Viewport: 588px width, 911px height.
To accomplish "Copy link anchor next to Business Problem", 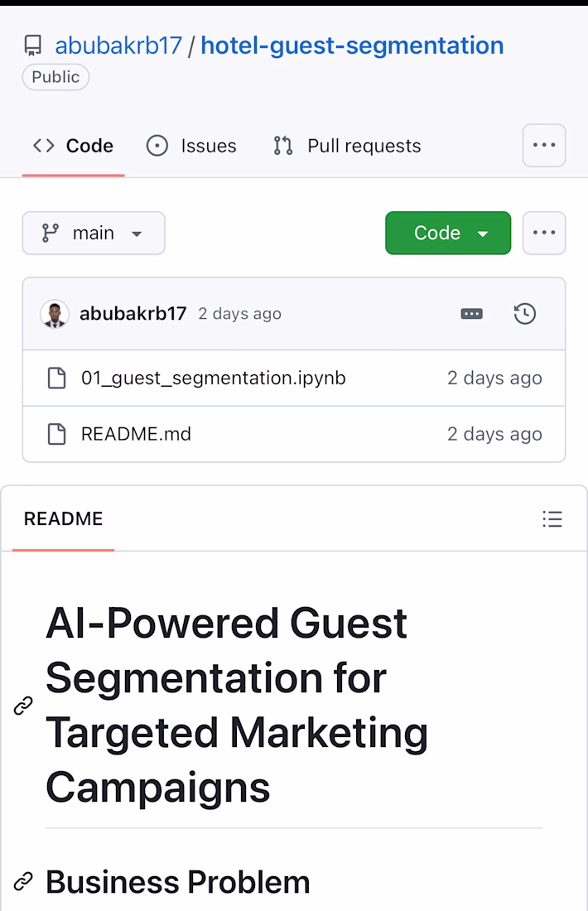I will 23,881.
